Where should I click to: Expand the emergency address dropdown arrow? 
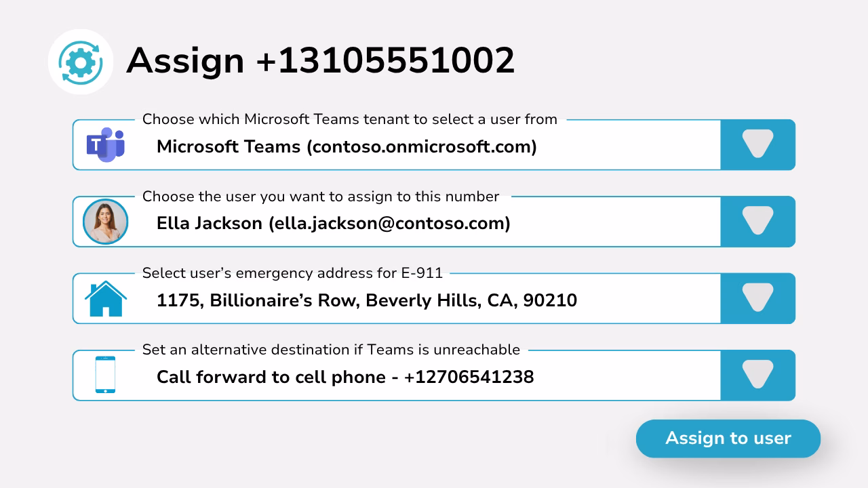tap(757, 299)
